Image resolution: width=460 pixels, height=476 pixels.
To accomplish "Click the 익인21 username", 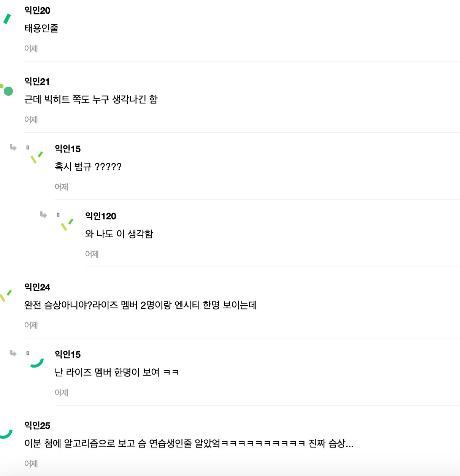I will tap(37, 82).
